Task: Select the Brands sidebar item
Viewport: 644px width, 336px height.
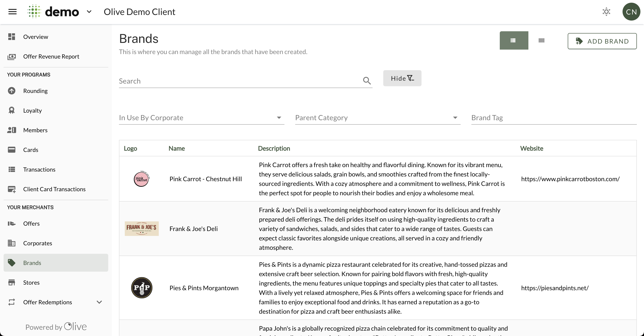Action: (x=56, y=263)
